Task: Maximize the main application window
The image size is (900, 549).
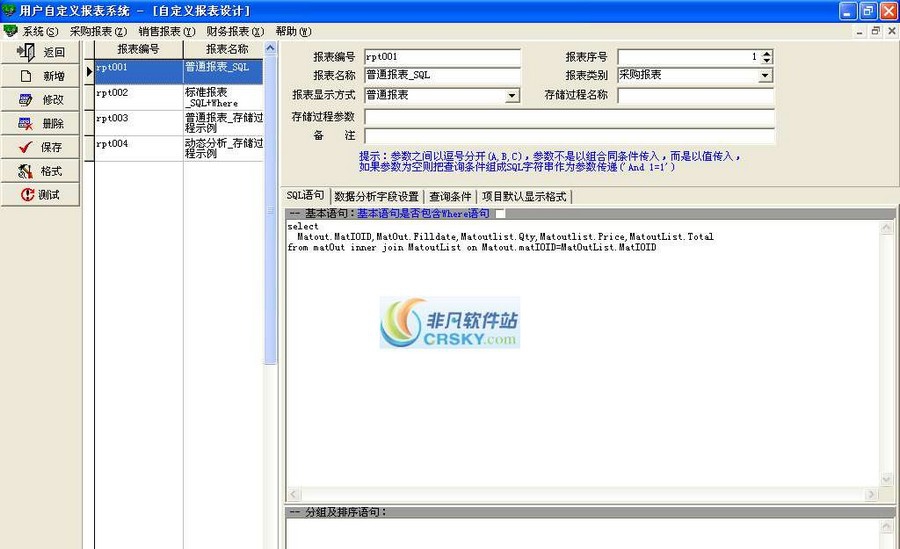Action: tap(868, 11)
